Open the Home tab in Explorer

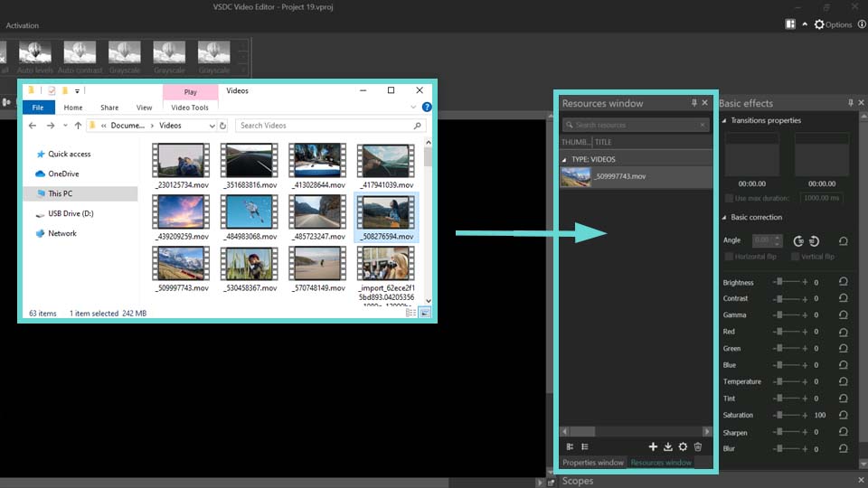click(73, 108)
